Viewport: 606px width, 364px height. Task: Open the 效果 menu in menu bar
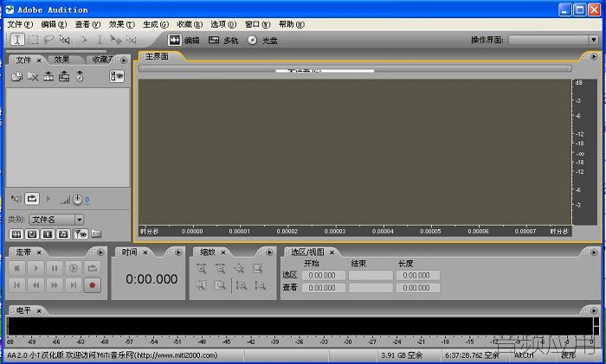coord(122,24)
